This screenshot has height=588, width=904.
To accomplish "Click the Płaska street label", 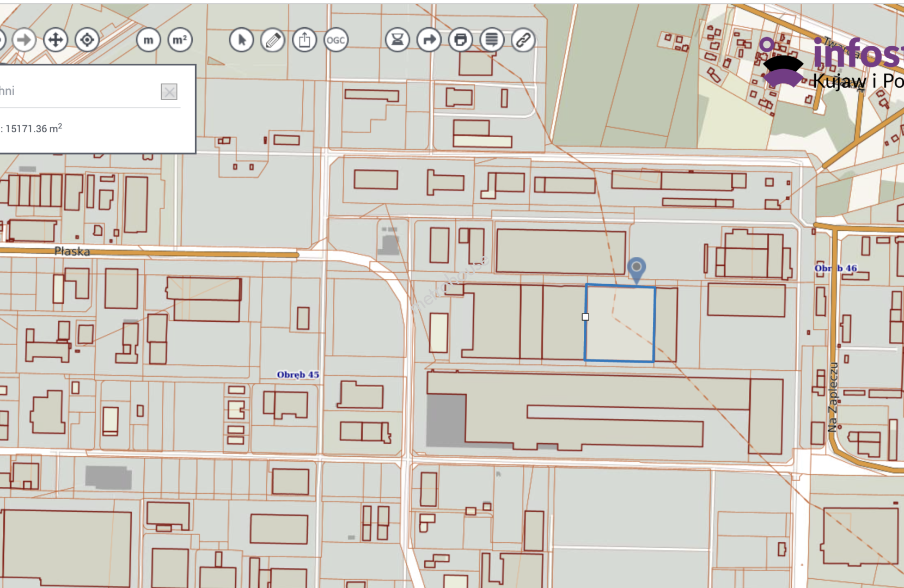I will 72,251.
